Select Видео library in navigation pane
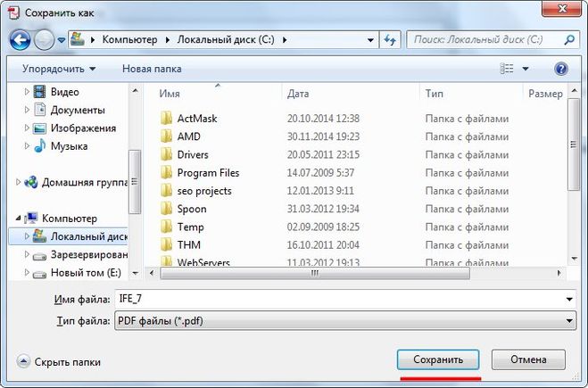Image resolution: width=588 pixels, height=388 pixels. coord(64,92)
